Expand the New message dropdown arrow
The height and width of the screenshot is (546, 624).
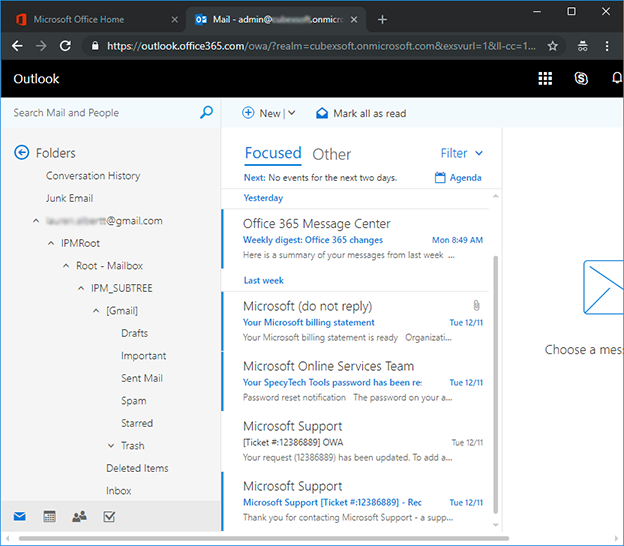tap(292, 113)
